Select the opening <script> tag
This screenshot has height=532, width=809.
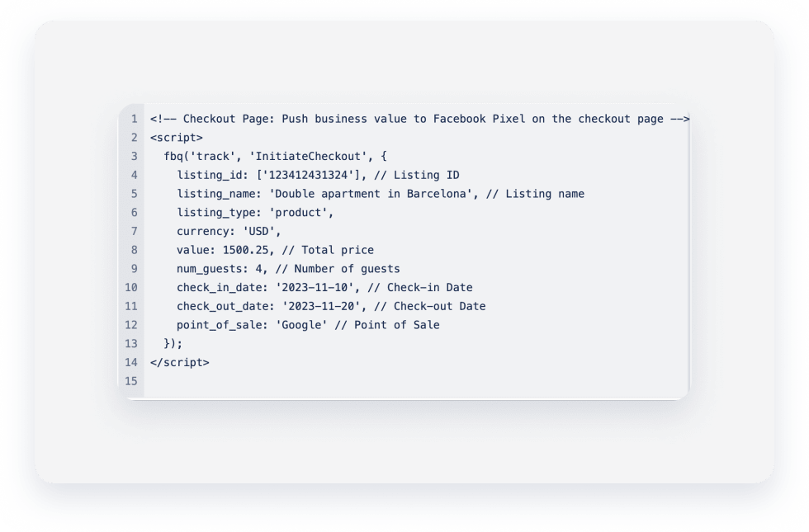pos(177,138)
